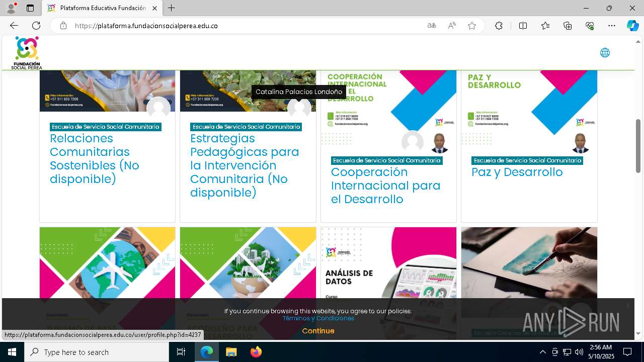This screenshot has width=644, height=362.
Task: Open browser Extensions icon
Action: (499, 26)
